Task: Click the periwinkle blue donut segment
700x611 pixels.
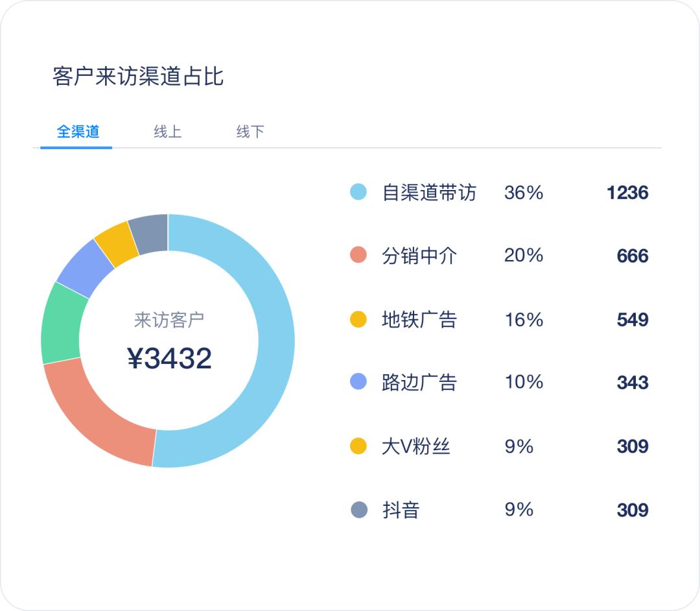Action: tap(84, 267)
